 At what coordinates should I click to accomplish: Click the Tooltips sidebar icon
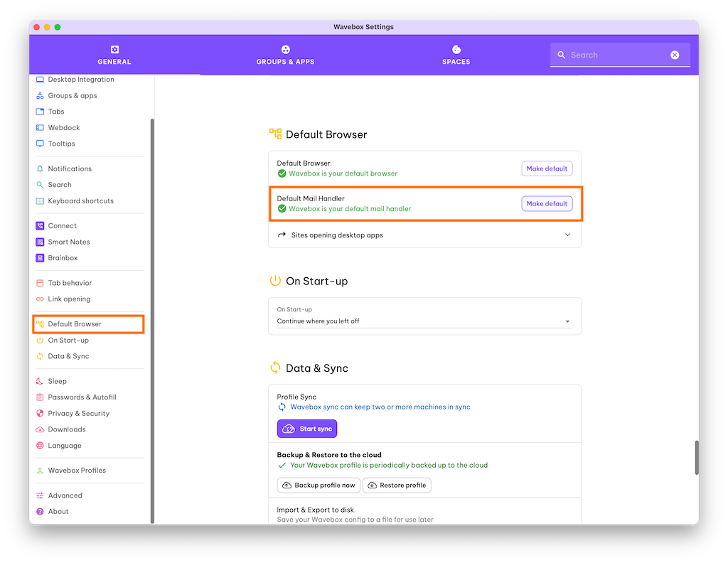pos(40,144)
